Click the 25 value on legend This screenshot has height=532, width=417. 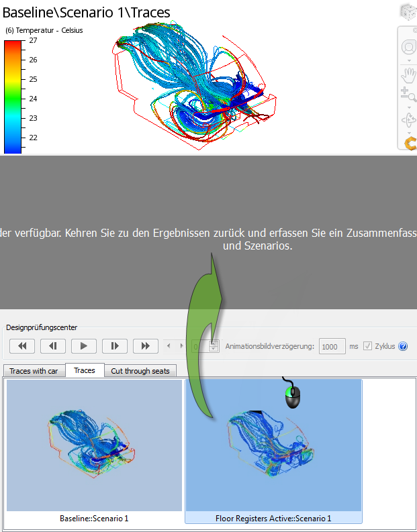(x=34, y=79)
